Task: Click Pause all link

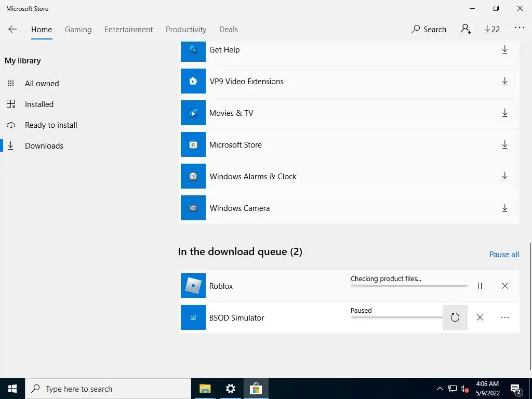Action: click(504, 255)
